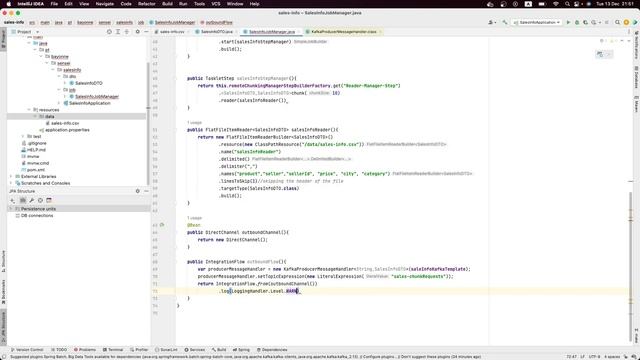Viewport: 640px width, 360px height.
Task: Open the Maven side tool window
Action: pos(636,104)
